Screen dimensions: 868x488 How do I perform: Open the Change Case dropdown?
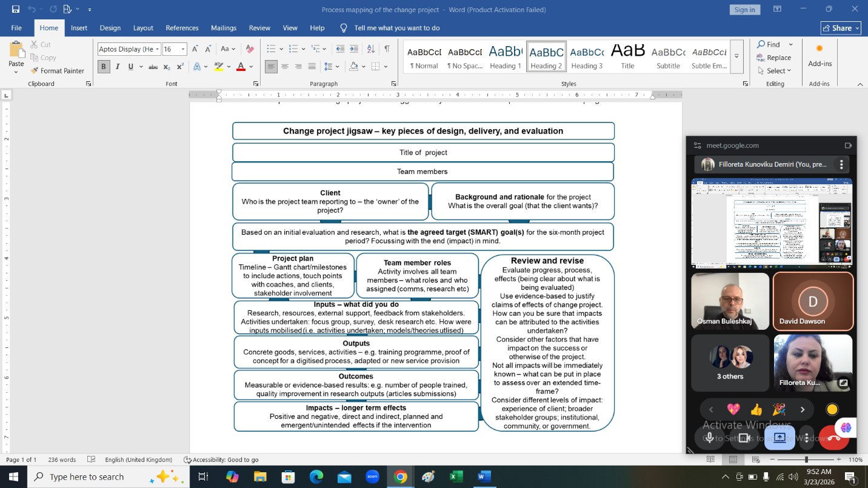click(x=228, y=49)
